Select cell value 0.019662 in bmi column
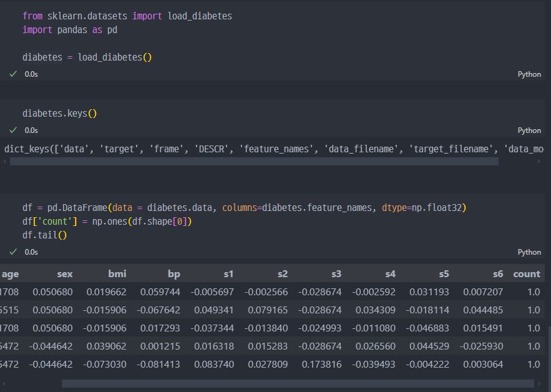 click(107, 292)
